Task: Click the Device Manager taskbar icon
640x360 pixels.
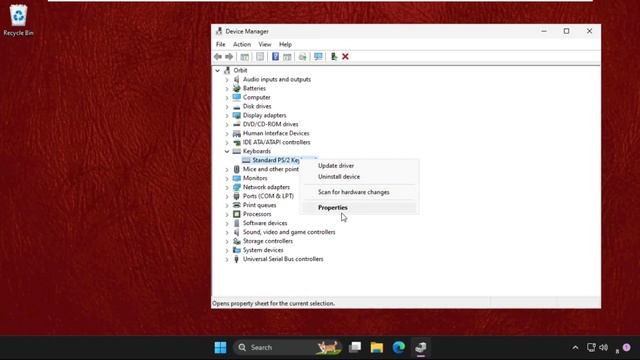Action: (421, 347)
